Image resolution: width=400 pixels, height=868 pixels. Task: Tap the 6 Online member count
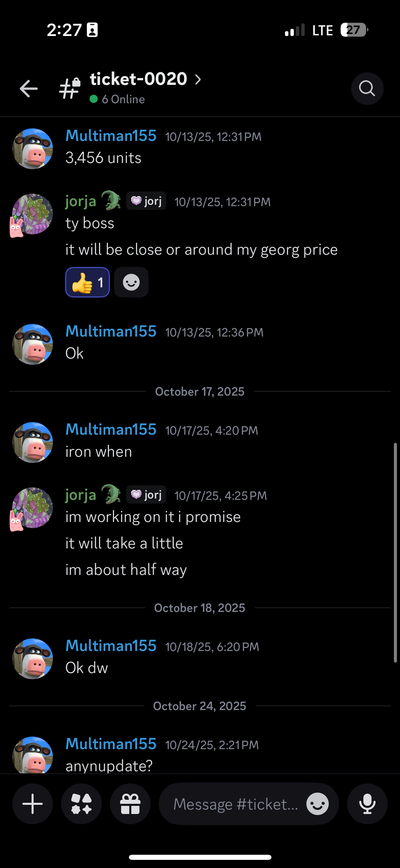click(x=123, y=99)
